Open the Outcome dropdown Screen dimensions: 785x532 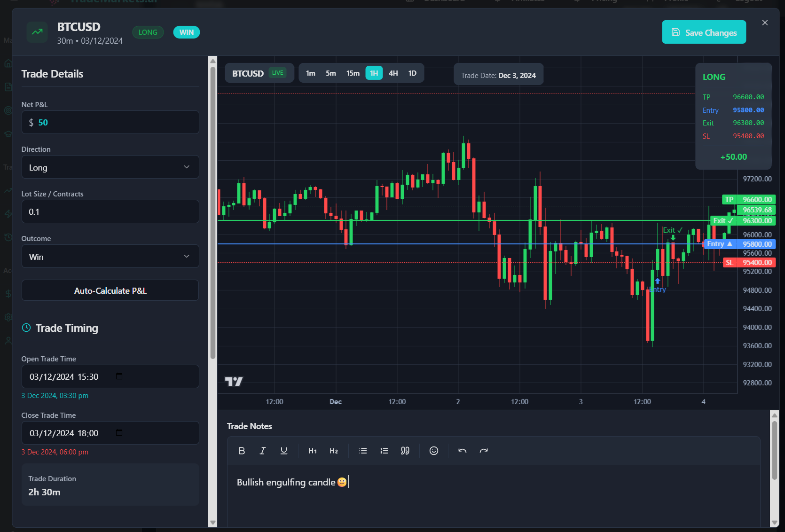pos(110,256)
